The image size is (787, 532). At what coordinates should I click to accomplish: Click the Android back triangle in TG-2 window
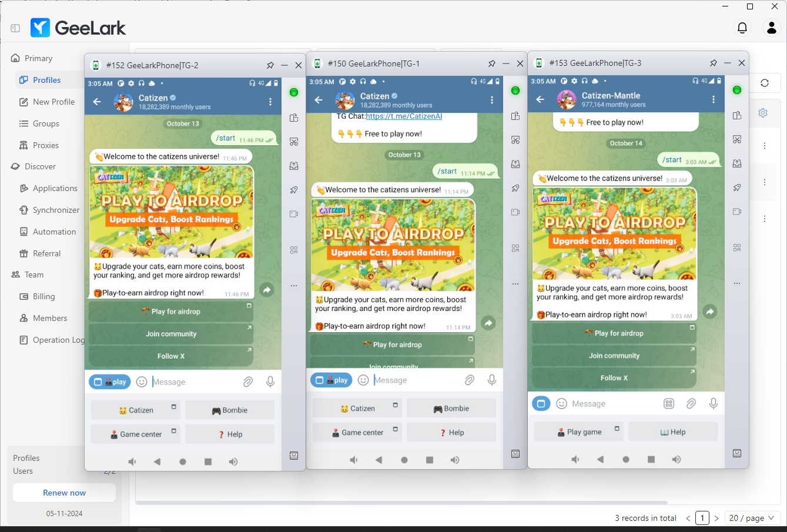point(157,462)
